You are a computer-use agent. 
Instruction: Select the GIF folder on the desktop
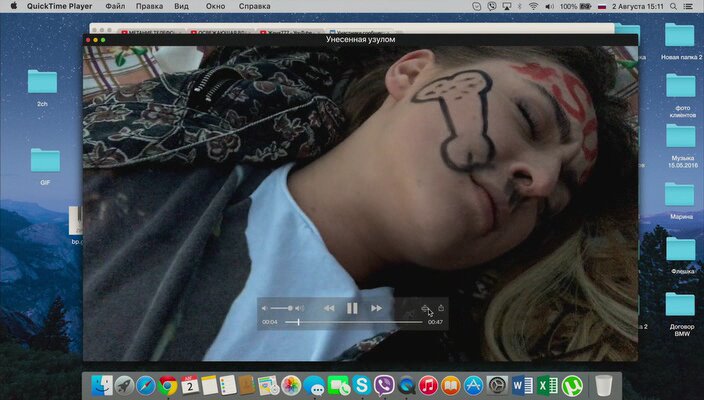[45, 162]
